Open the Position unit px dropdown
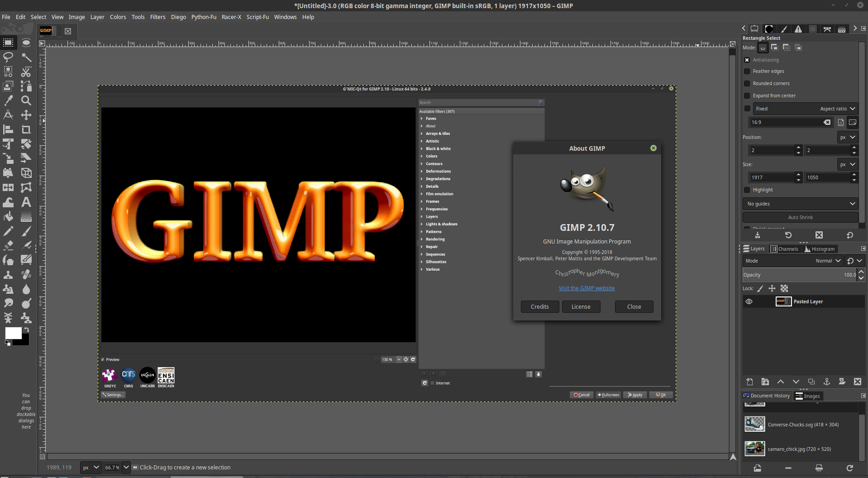The width and height of the screenshot is (868, 478). 848,137
